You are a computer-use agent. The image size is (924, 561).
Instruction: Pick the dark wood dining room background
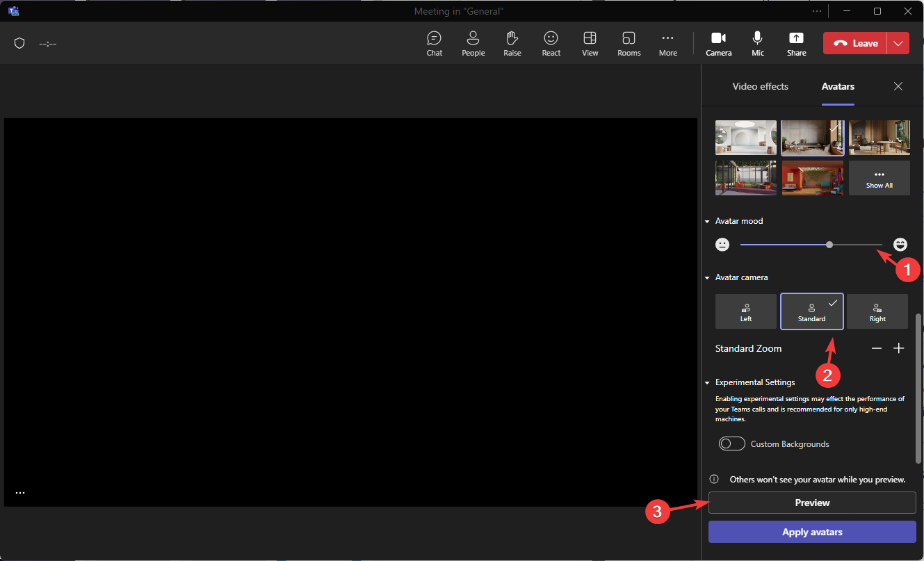coord(880,138)
